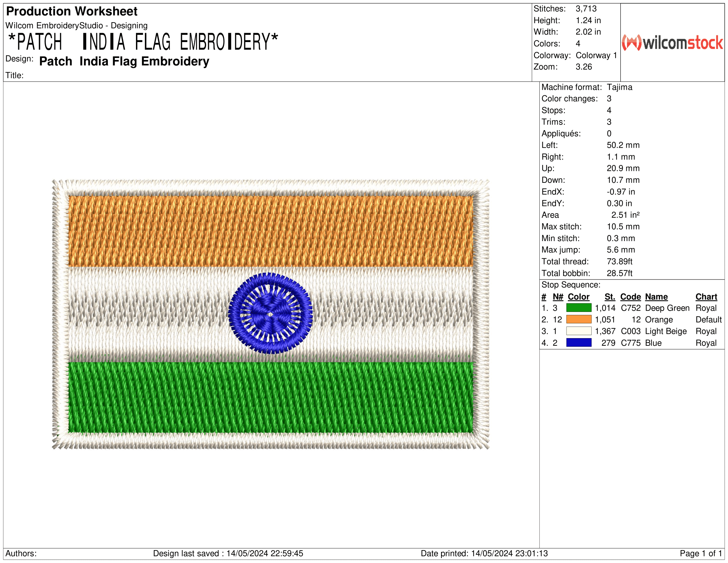Click Total thread value '73.89ft'
The image size is (728, 563).
pos(619,262)
